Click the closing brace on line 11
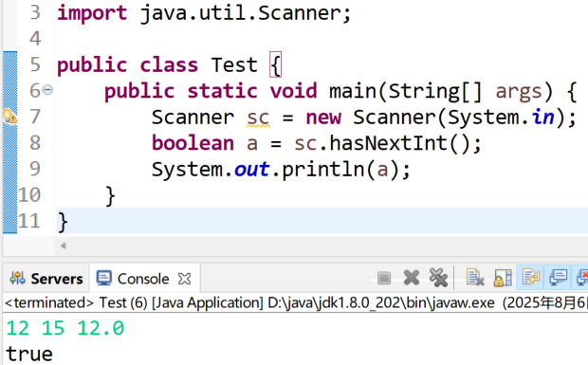Screen dimensions: 588x365 click(63, 222)
